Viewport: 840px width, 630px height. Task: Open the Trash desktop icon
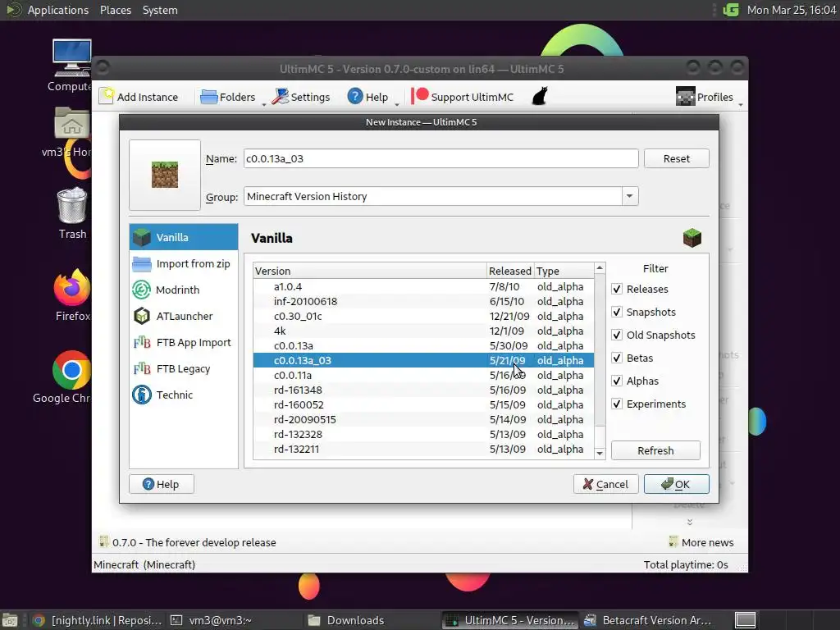click(x=72, y=213)
